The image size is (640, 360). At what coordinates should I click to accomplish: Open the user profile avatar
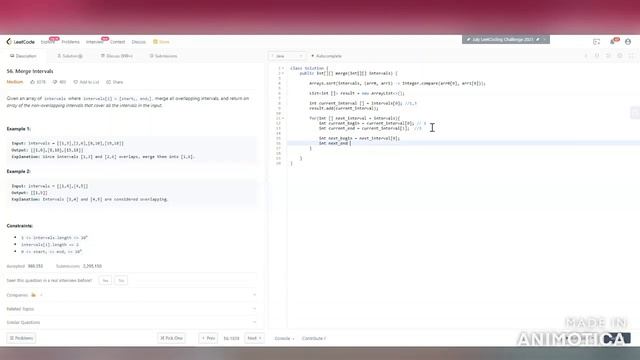pyautogui.click(x=628, y=42)
